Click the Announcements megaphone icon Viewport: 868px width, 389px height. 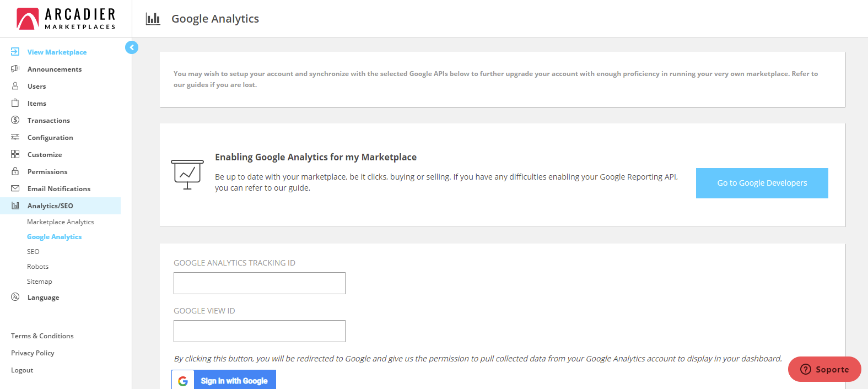[15, 69]
